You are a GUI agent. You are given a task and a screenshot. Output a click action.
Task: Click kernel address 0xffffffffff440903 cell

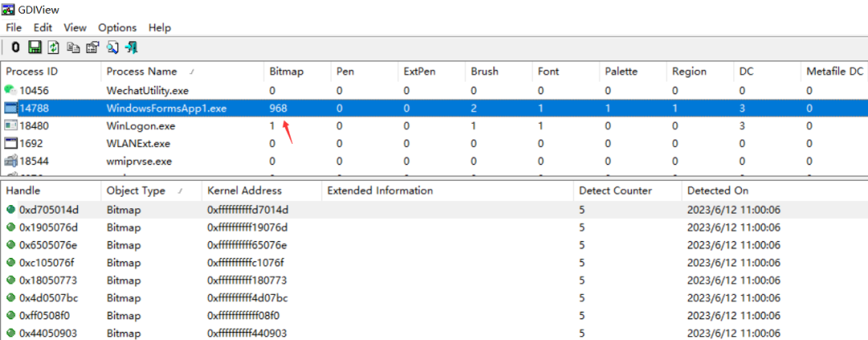[247, 334]
